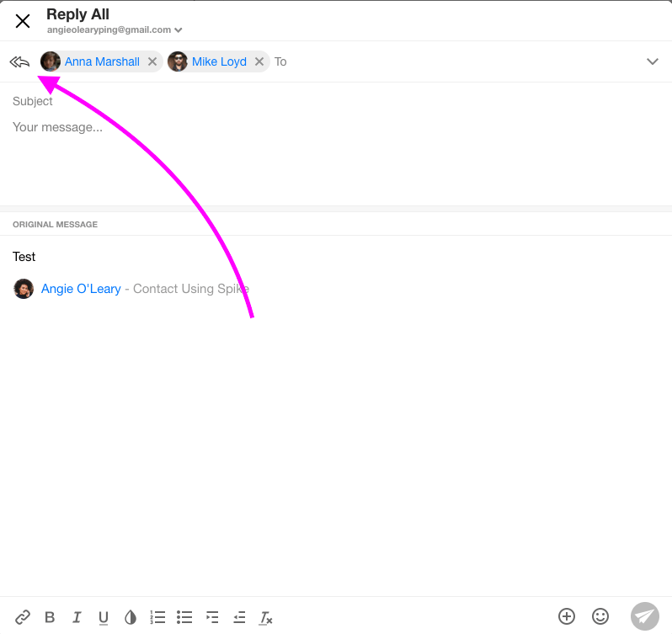The width and height of the screenshot is (672, 634).
Task: Close the Reply All compose window
Action: click(x=22, y=20)
